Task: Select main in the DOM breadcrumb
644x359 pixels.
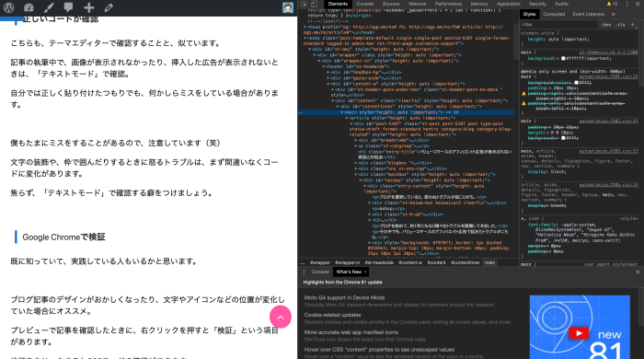Action: point(489,262)
